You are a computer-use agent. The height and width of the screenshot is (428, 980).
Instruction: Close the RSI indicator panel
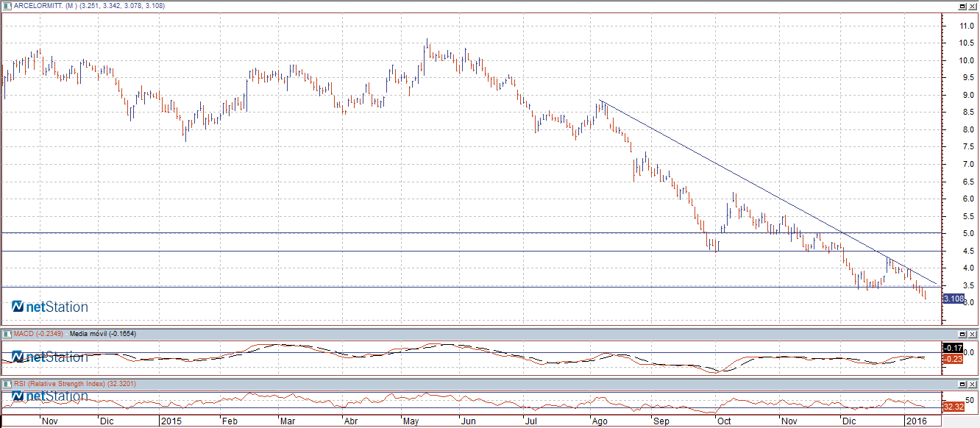pyautogui.click(x=973, y=384)
